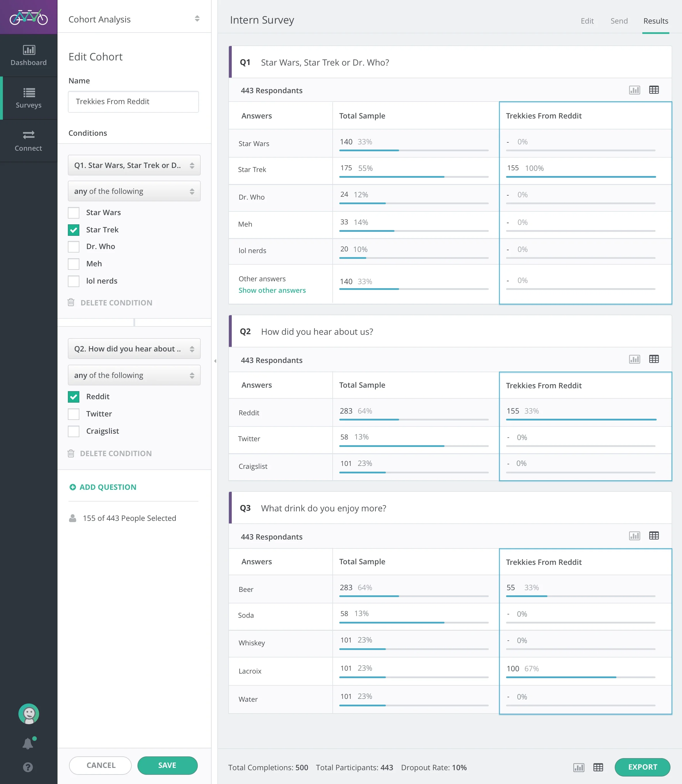Open the user avatar profile
The height and width of the screenshot is (784, 682).
(28, 714)
